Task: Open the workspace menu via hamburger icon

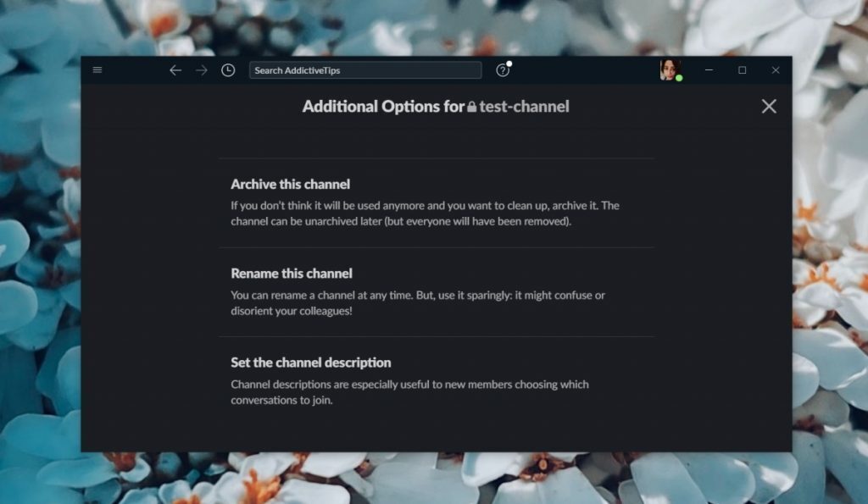Action: point(97,70)
